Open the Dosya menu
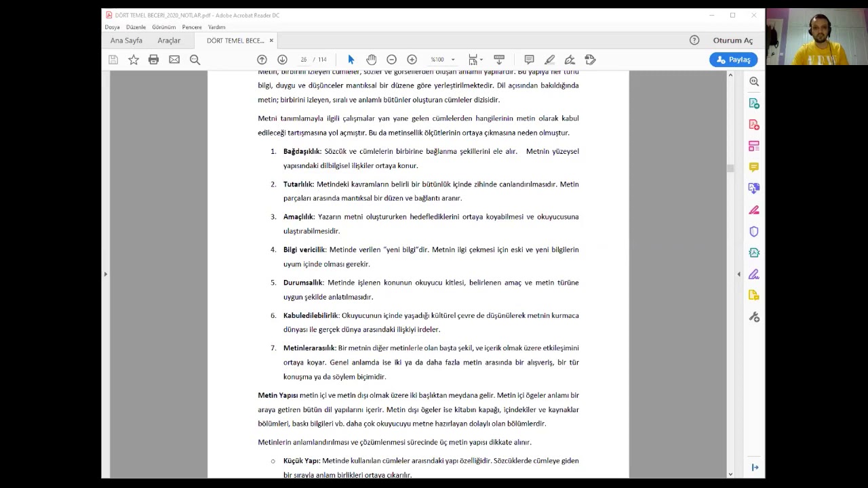This screenshot has height=488, width=868. [x=112, y=27]
